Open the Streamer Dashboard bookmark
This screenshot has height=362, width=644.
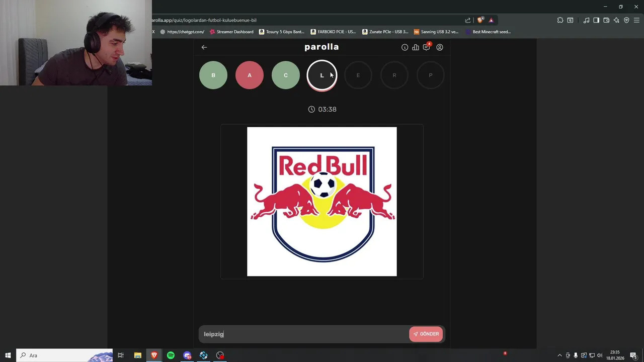pyautogui.click(x=231, y=32)
